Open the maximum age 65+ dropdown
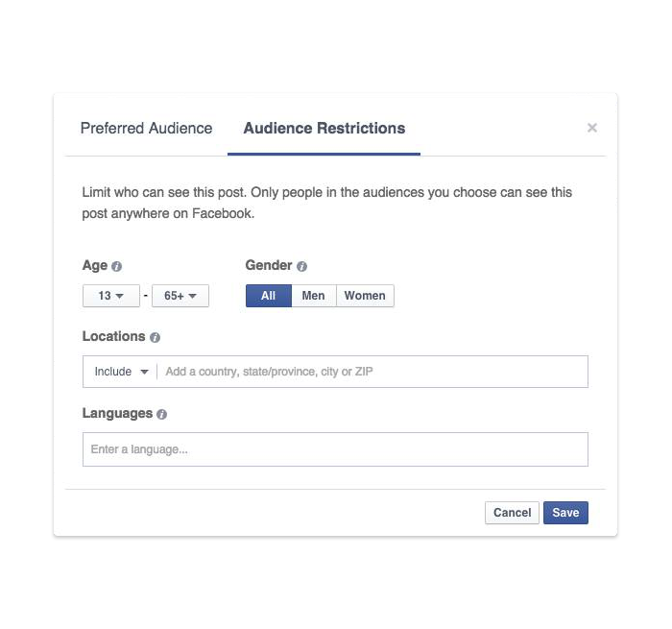 tap(180, 296)
